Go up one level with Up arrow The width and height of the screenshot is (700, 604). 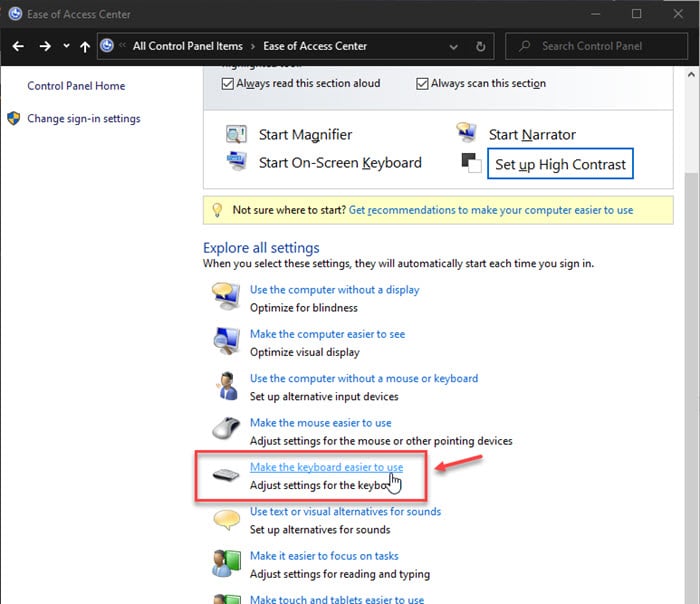click(85, 46)
